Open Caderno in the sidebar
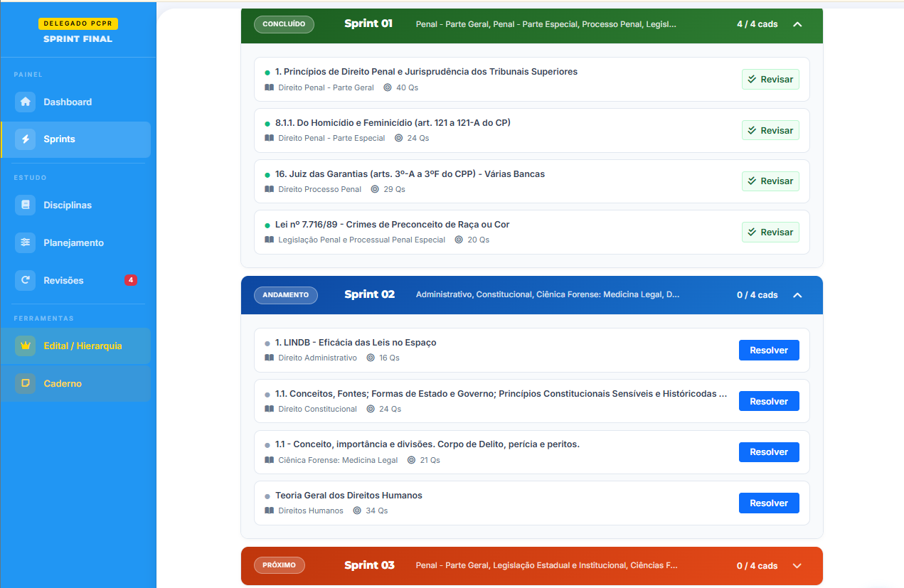 pos(75,383)
